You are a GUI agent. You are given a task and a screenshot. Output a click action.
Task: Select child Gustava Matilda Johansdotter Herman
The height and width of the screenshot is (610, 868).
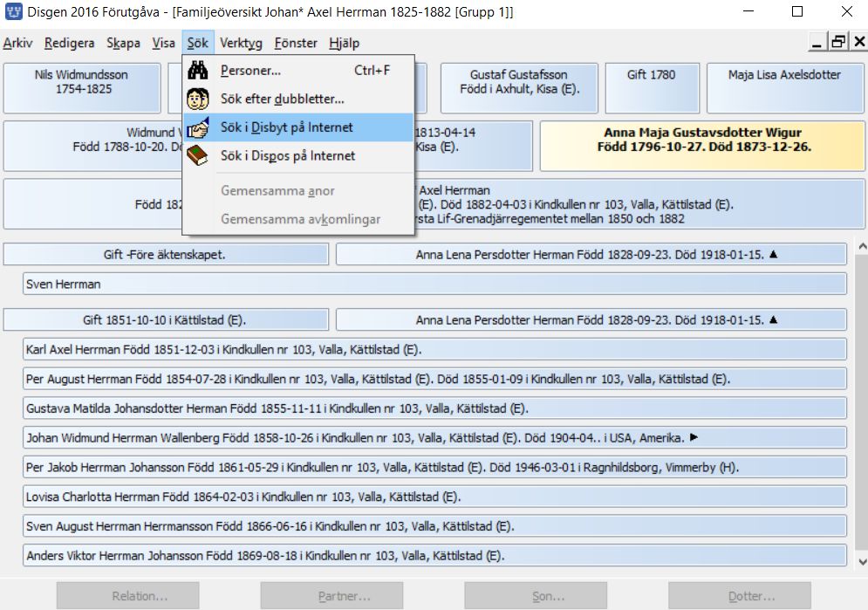pos(434,408)
